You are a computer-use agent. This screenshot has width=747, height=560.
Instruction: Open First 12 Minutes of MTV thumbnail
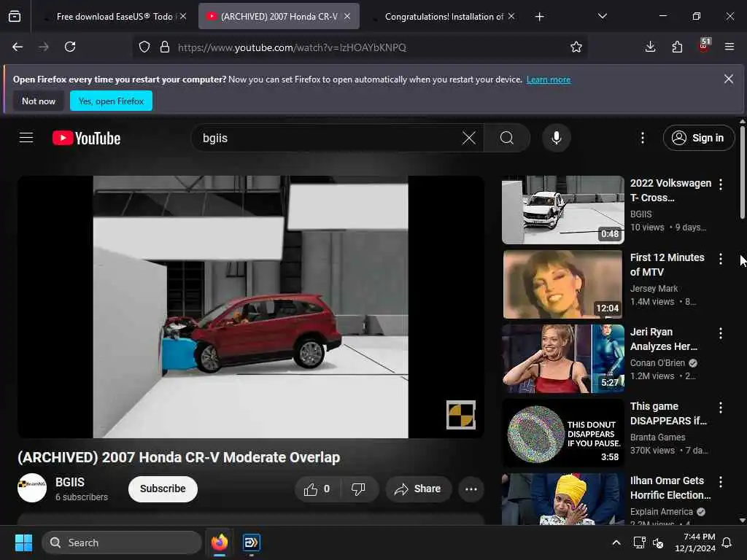tap(563, 284)
